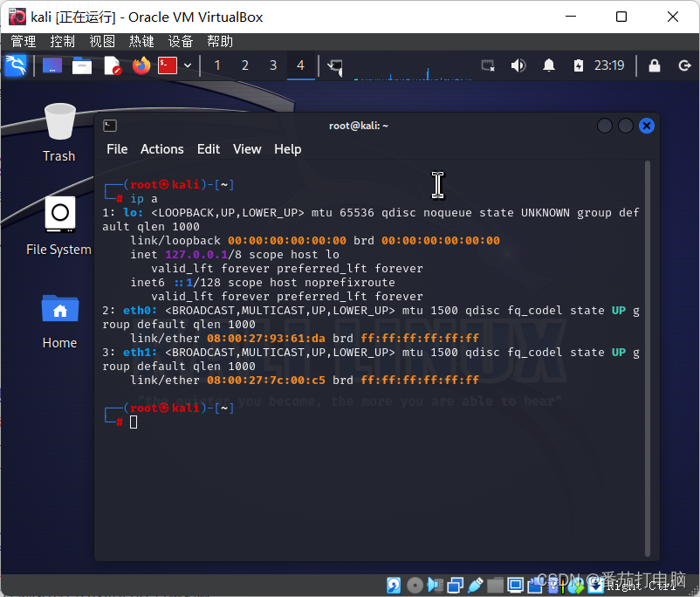Open the terminal Help menu

click(287, 149)
